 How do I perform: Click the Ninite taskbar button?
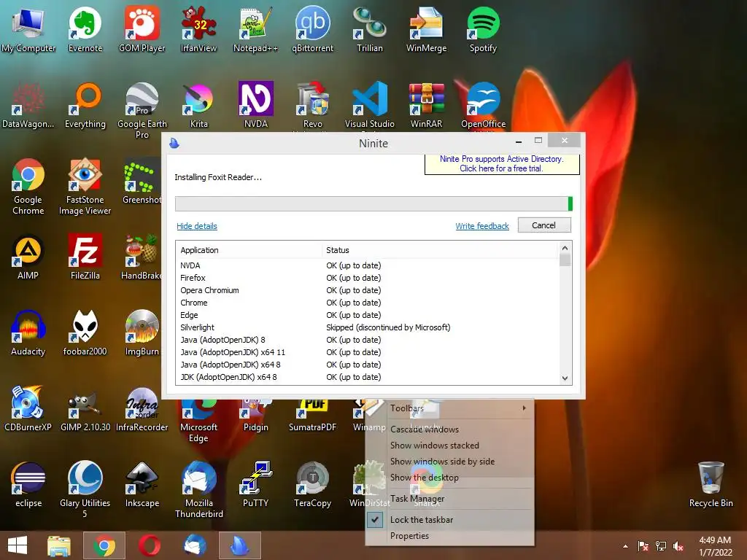(239, 545)
